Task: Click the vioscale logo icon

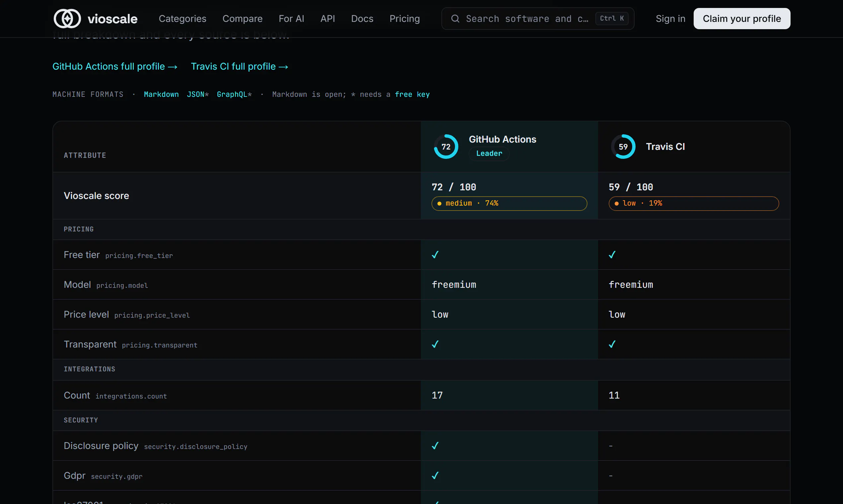Action: point(67,19)
